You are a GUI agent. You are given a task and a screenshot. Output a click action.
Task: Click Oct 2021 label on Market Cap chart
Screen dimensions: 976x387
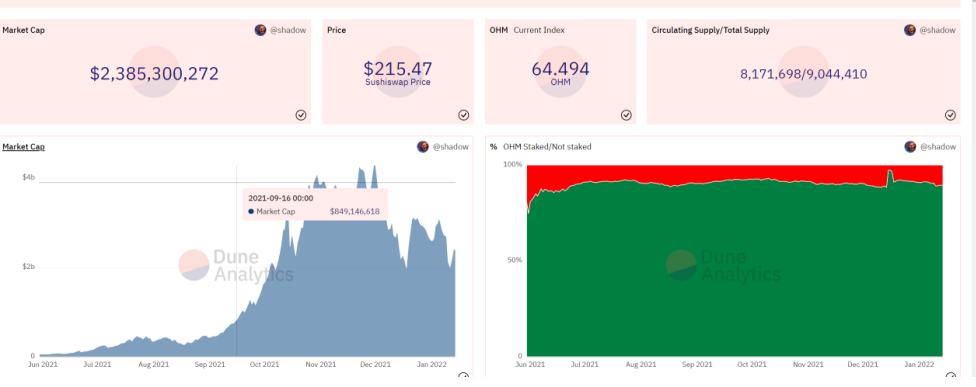(x=266, y=365)
